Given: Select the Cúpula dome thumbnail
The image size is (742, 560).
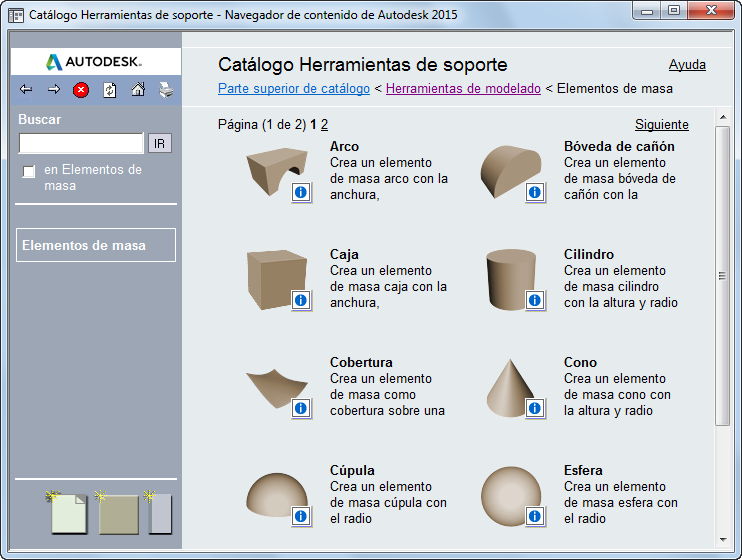Looking at the screenshot, I should pyautogui.click(x=277, y=495).
